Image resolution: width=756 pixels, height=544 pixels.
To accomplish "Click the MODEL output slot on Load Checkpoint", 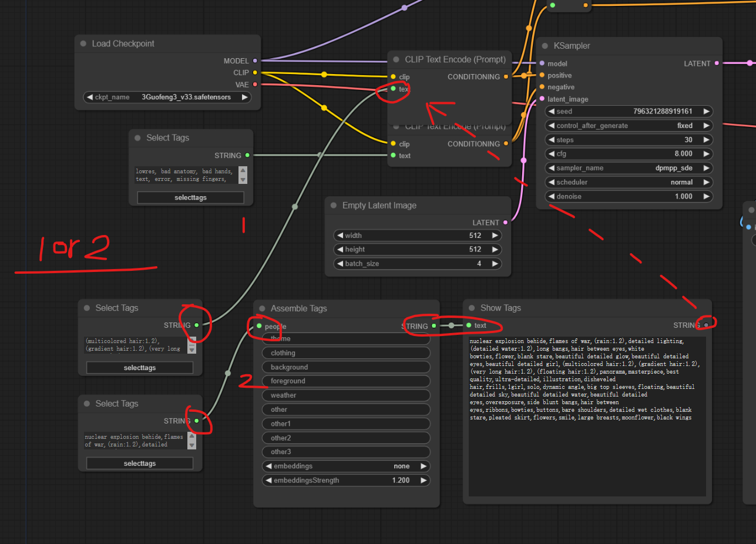I will tap(254, 61).
